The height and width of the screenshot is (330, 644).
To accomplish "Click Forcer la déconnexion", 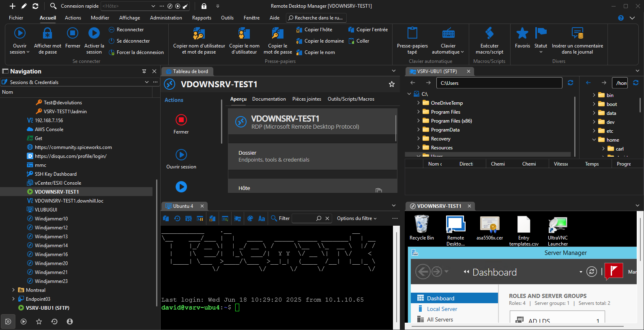I will point(136,52).
